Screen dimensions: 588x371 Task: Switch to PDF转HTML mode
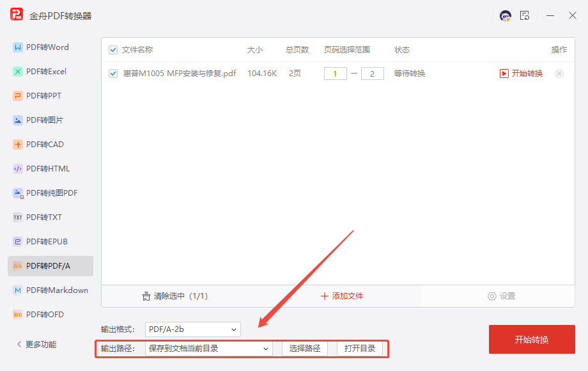pos(50,169)
